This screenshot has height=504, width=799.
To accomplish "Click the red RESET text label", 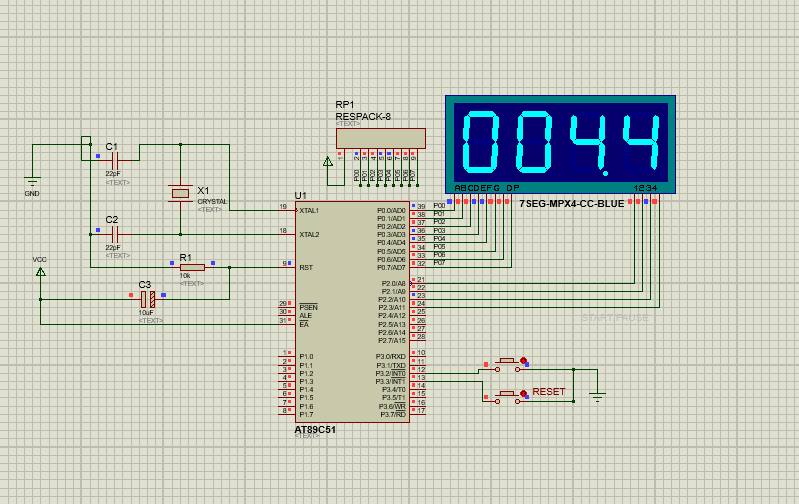I will click(x=549, y=391).
